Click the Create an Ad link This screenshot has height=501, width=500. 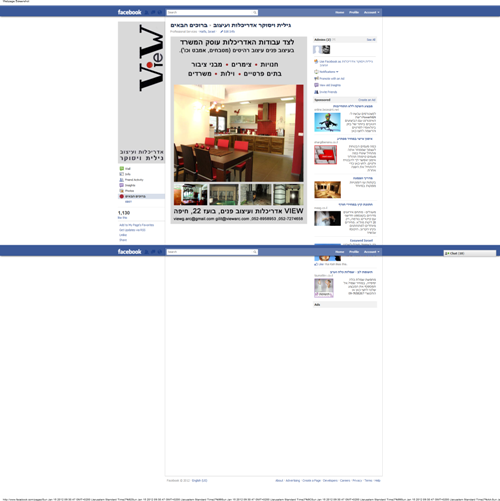point(367,100)
